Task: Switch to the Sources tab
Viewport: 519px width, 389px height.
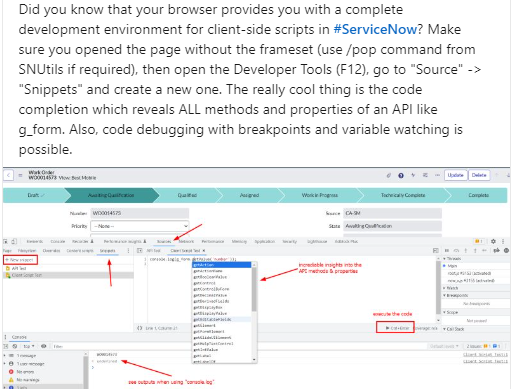Action: point(164,241)
